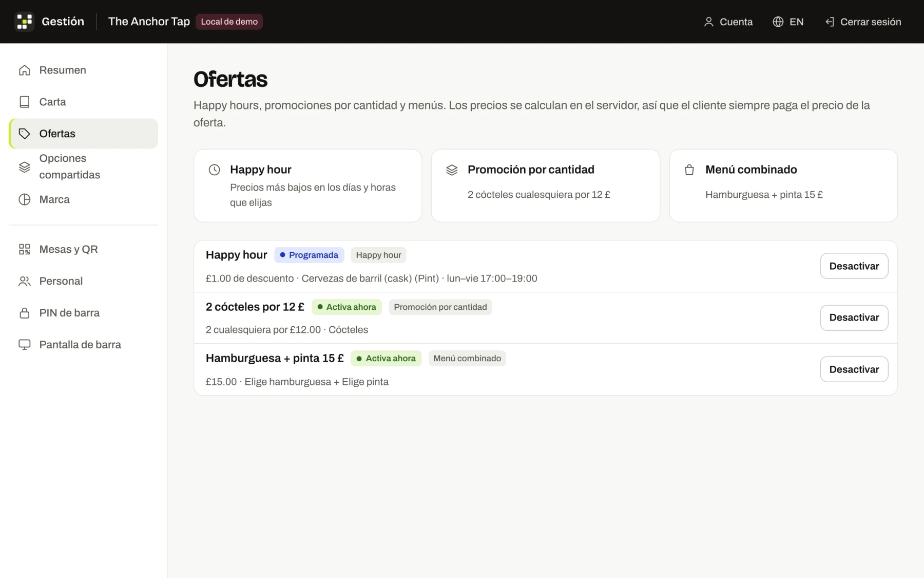Open the Cuenta account link

(x=728, y=22)
